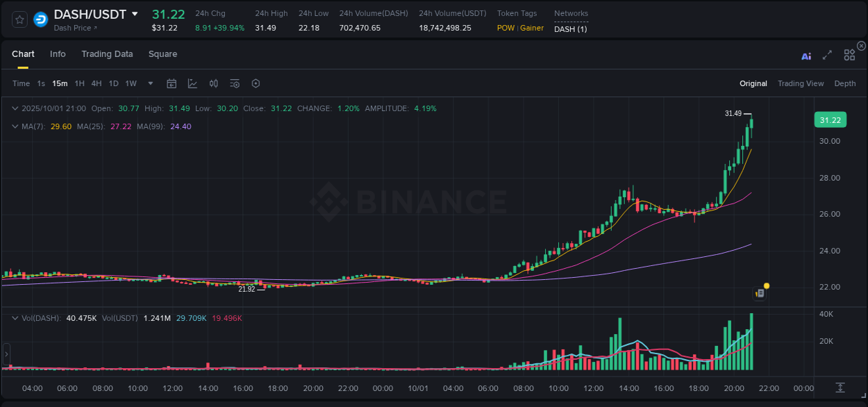
Task: Open the DASH/USDT pair selector dropdown
Action: tap(135, 13)
